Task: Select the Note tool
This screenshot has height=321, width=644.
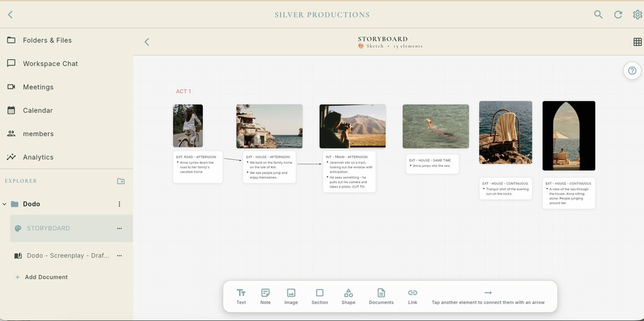Action: coord(265,297)
